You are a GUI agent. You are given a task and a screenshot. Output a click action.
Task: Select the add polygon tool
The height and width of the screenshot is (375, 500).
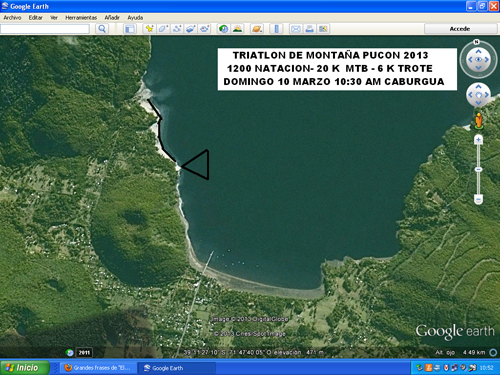(x=163, y=29)
